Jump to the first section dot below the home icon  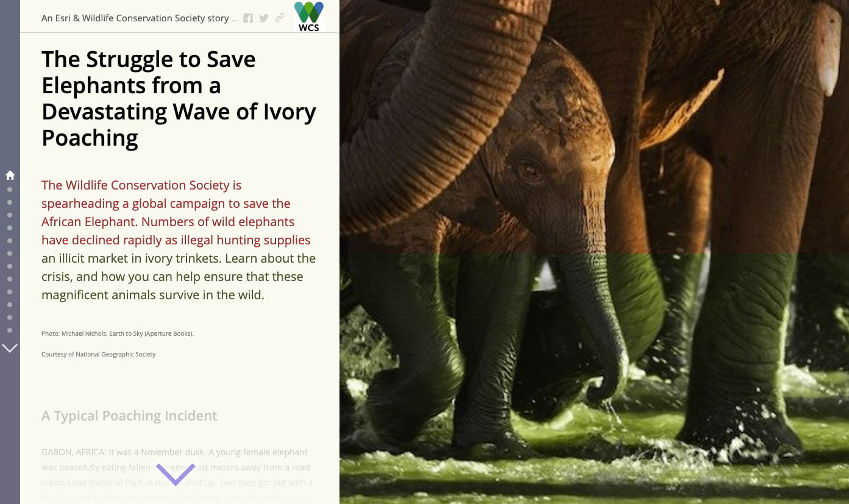click(x=10, y=190)
